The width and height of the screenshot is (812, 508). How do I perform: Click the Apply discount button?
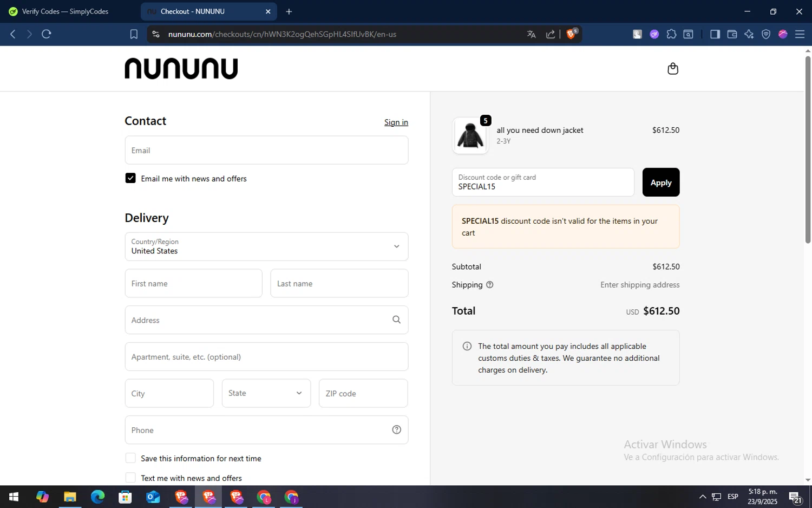[x=661, y=183]
